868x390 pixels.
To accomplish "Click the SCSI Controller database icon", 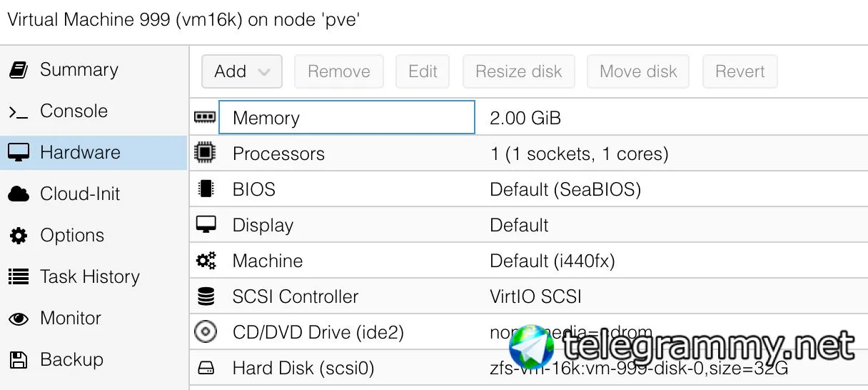I will click(206, 296).
